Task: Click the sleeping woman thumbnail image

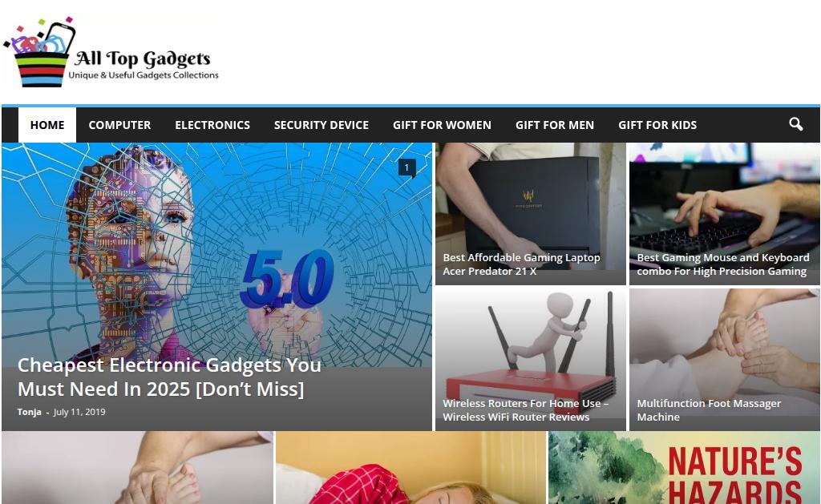Action: [411, 468]
